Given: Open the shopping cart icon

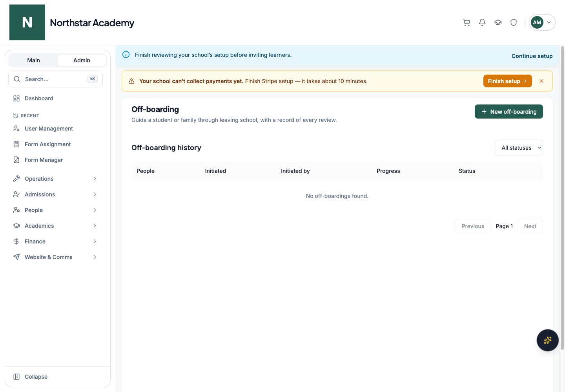Looking at the screenshot, I should pyautogui.click(x=467, y=22).
